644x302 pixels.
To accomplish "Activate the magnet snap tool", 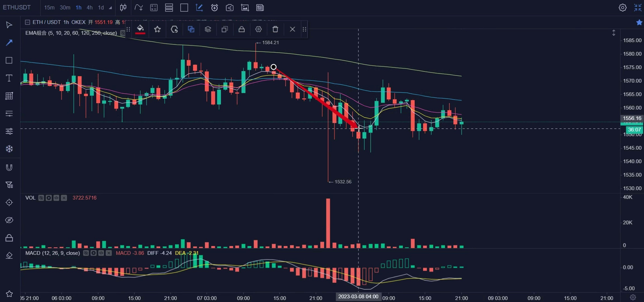I will (x=9, y=167).
